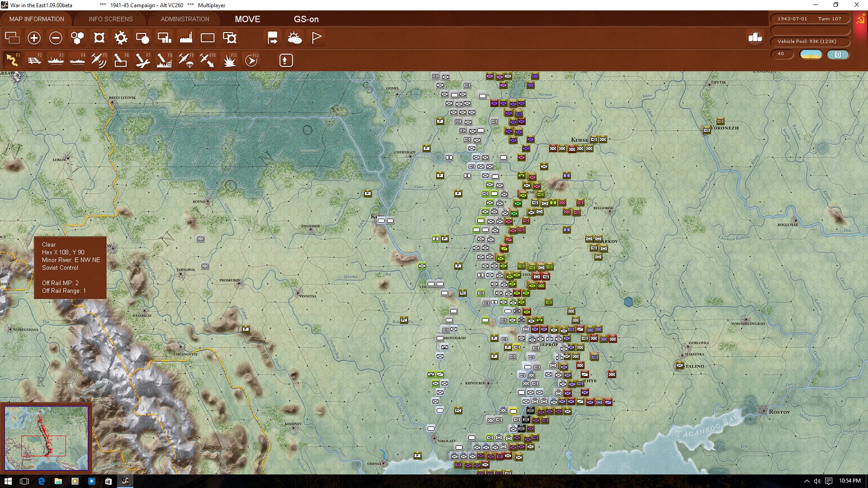
Task: Click the Zhitomir city label
Action: pyautogui.click(x=311, y=226)
